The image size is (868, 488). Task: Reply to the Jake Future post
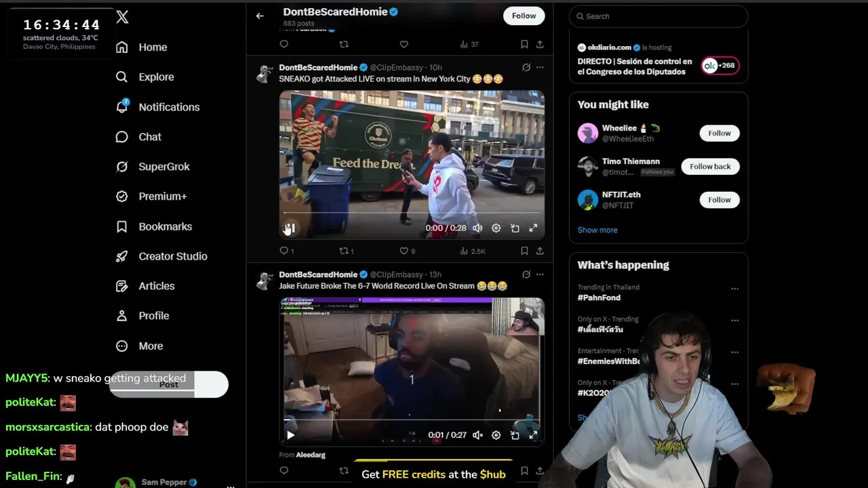(284, 470)
